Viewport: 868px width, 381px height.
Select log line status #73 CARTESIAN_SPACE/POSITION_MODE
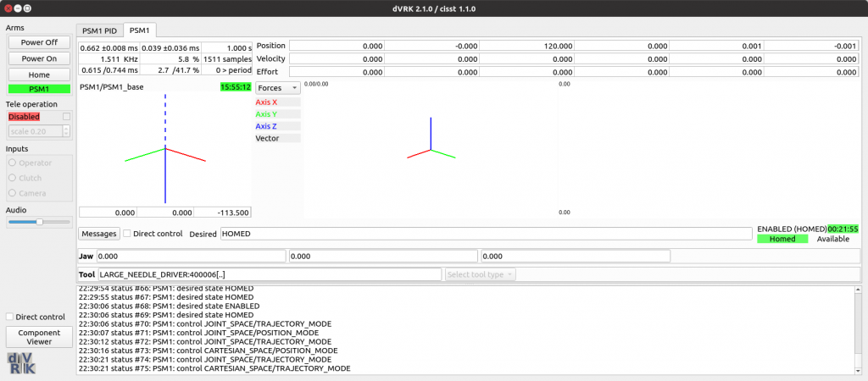pos(209,351)
